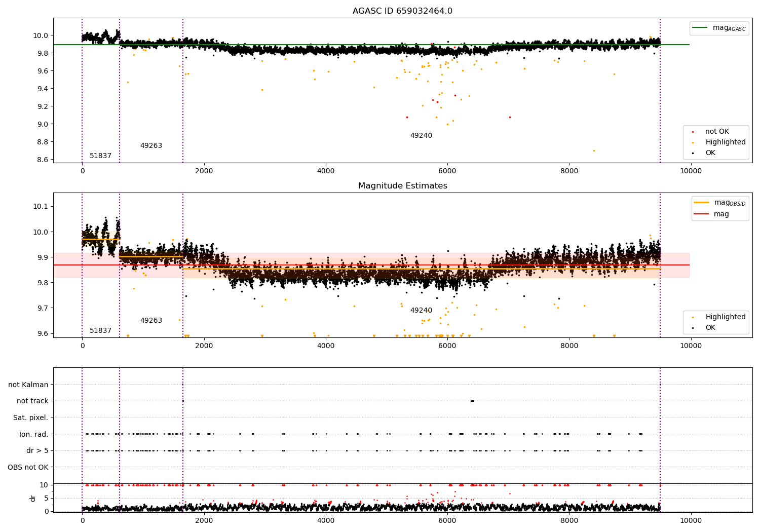Click x-tick 4000 under AGASC ID plot
Viewport: 760px width, 532px height.
pos(326,171)
